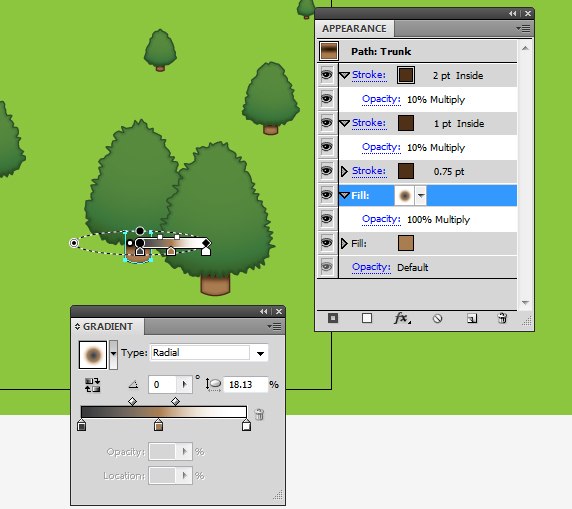Screen dimensions: 572x509
Task: Click the Clear Appearance icon
Action: (437, 319)
